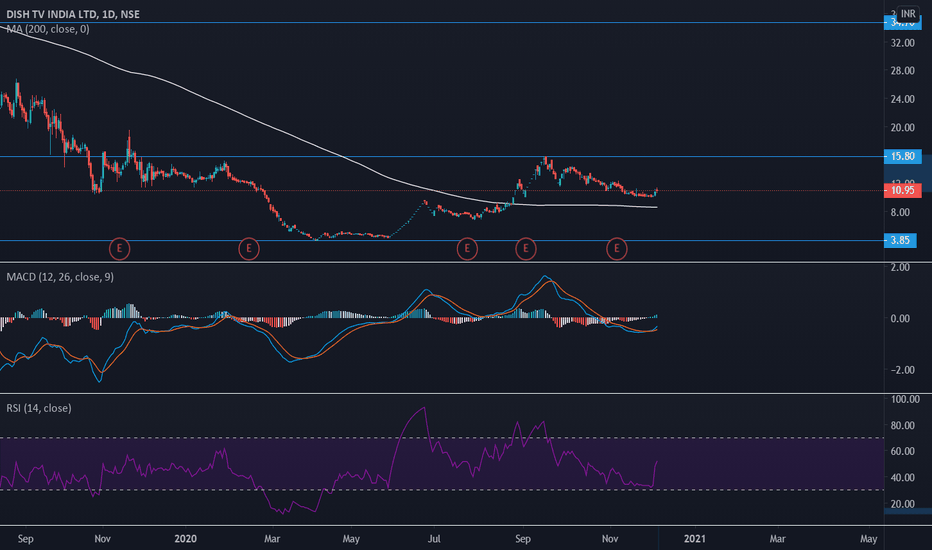Select the 3.85 horizontal line price label
Image resolution: width=932 pixels, height=550 pixels.
tap(900, 240)
